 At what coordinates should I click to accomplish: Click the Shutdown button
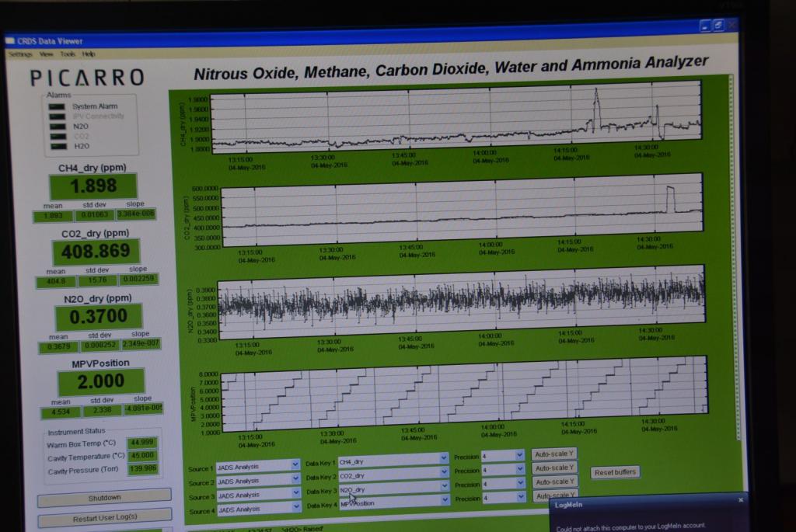(104, 496)
